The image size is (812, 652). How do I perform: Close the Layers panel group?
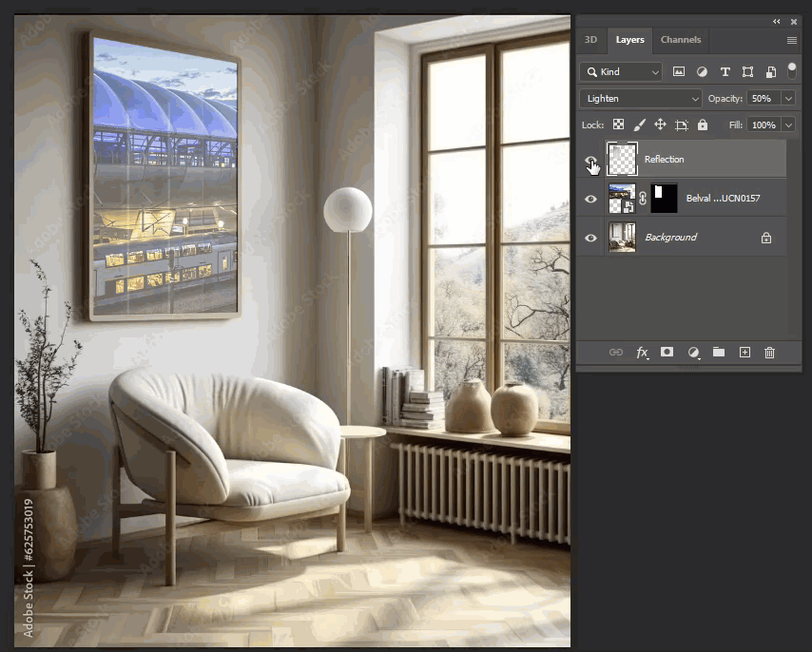(x=793, y=21)
